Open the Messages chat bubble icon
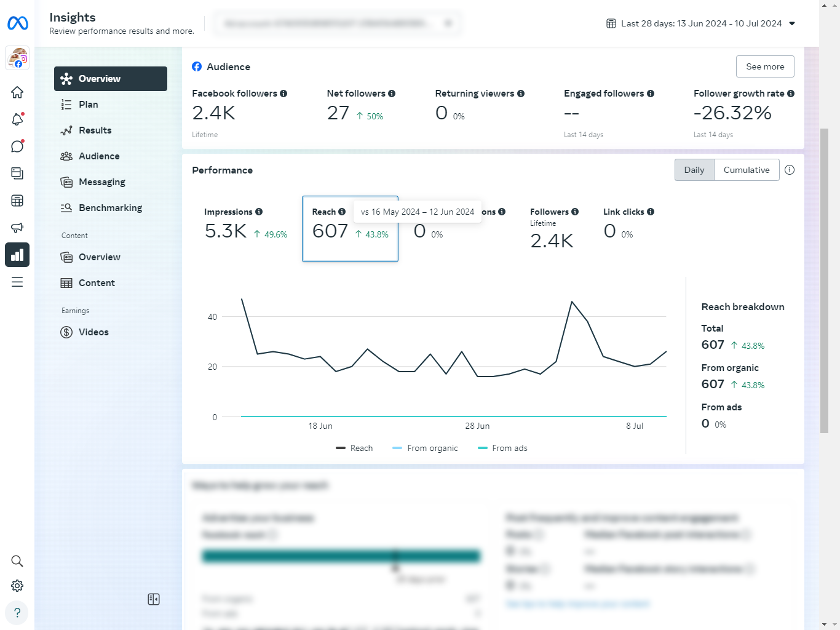 [x=17, y=146]
